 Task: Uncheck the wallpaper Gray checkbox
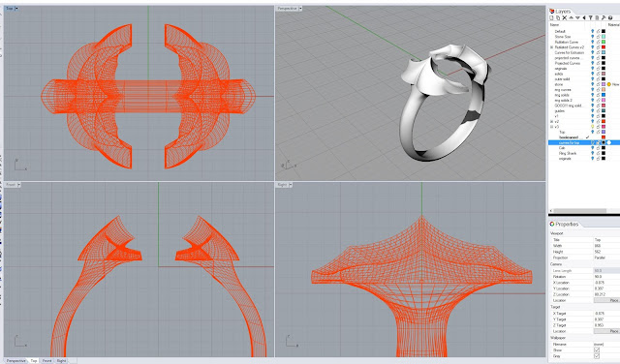coord(597,356)
